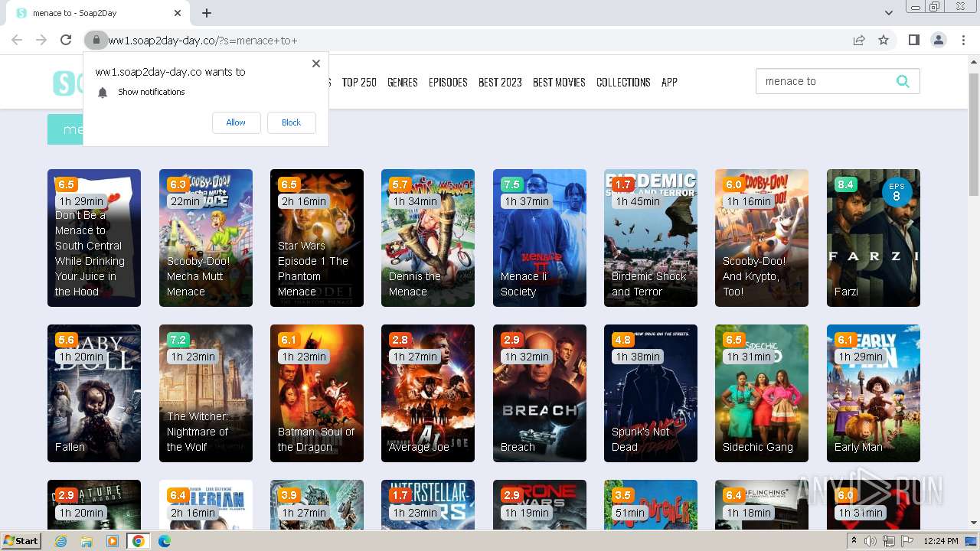The width and height of the screenshot is (980, 551).
Task: Open Batman: Soul of the Dragon
Action: pos(317,393)
